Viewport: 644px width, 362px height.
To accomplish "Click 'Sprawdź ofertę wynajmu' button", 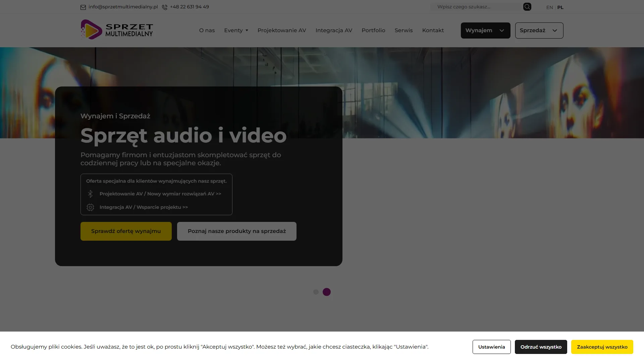I will pyautogui.click(x=126, y=231).
